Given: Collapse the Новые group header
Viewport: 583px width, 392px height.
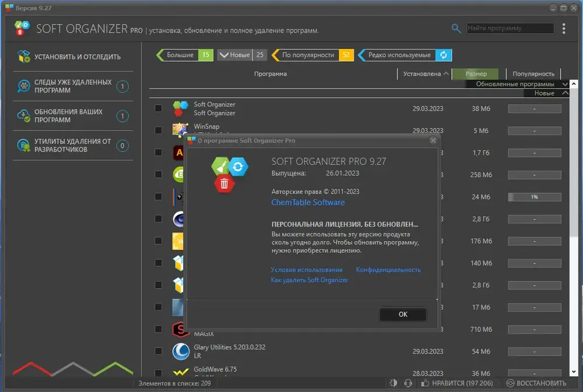Looking at the screenshot, I should (x=565, y=93).
